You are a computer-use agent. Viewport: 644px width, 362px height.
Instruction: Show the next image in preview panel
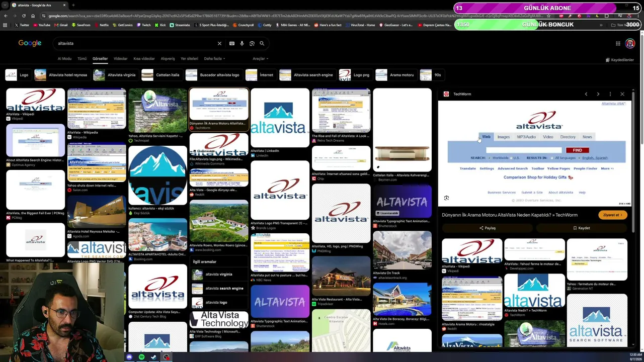point(598,94)
